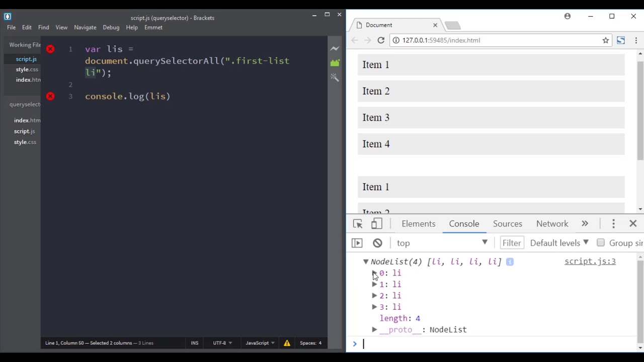Open the Chrome three-dot menu
The width and height of the screenshot is (644, 362).
click(636, 40)
